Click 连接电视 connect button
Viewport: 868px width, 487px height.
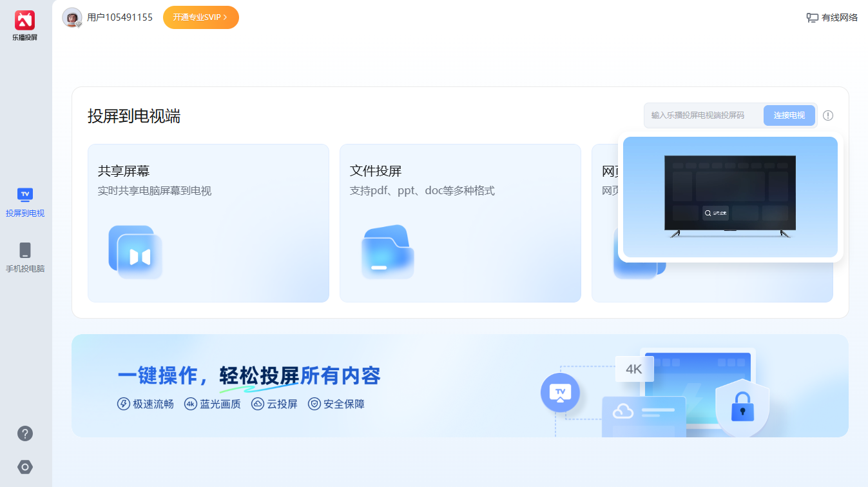click(x=789, y=115)
